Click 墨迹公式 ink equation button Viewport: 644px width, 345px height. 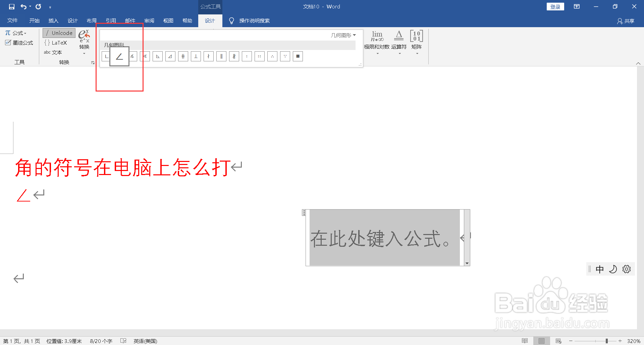[x=19, y=43]
